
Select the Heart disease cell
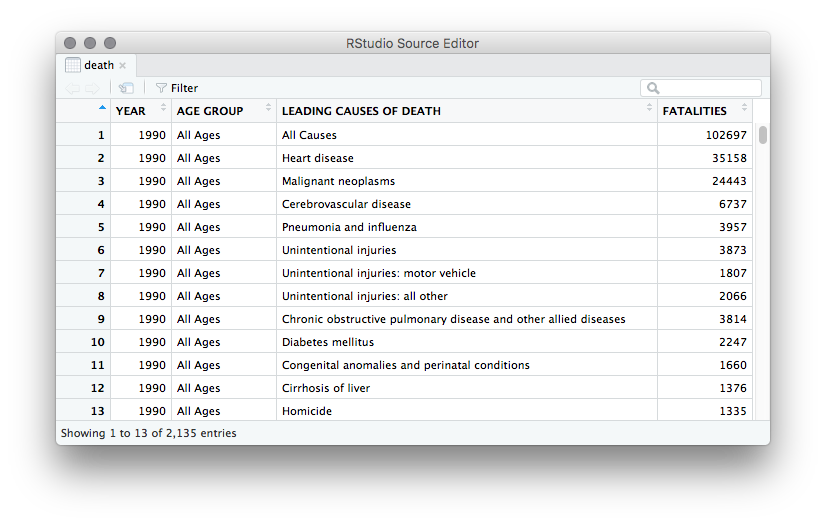coord(318,158)
